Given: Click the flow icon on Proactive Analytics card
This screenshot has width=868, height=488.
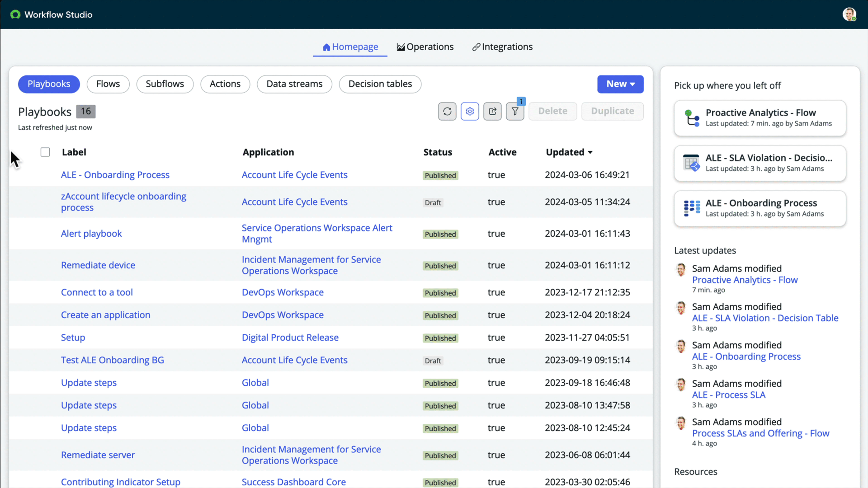Looking at the screenshot, I should (x=692, y=118).
